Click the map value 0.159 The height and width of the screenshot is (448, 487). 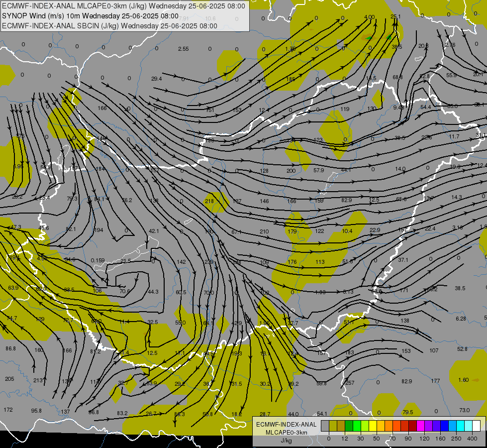click(98, 260)
